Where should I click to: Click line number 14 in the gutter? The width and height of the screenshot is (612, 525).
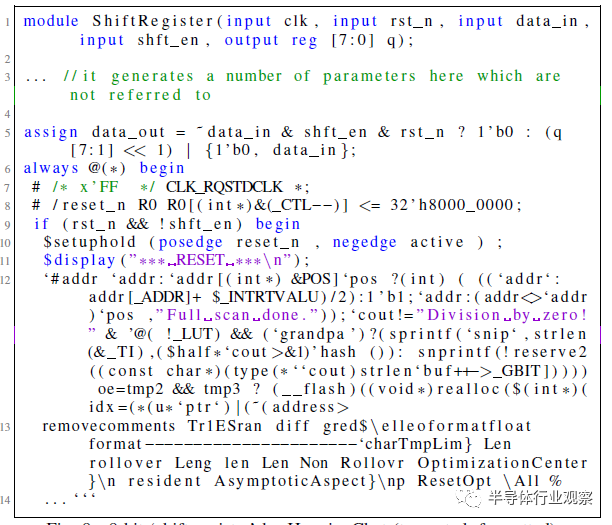pos(5,500)
